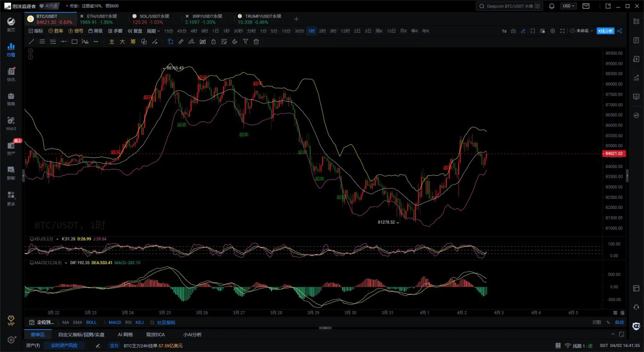Expand the 周期 period dropdown
644x352 pixels.
pyautogui.click(x=153, y=31)
